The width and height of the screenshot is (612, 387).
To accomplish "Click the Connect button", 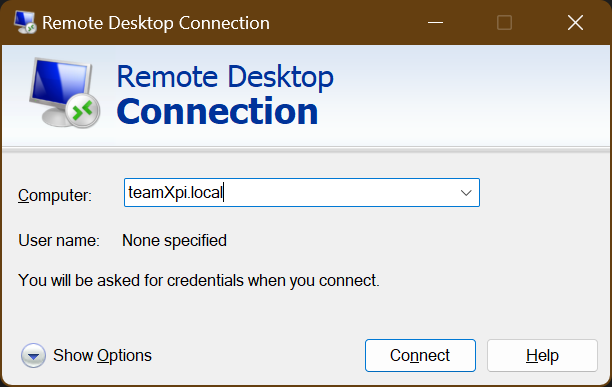I will (420, 355).
